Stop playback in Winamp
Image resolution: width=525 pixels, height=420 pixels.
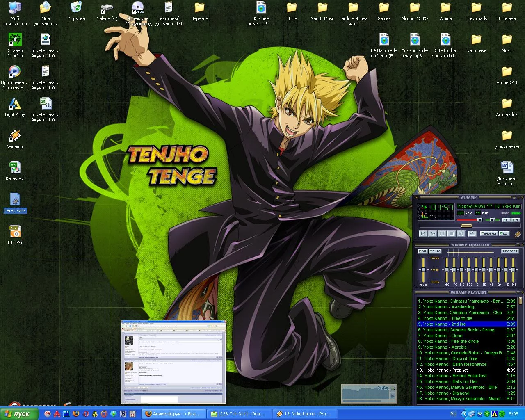pyautogui.click(x=452, y=234)
